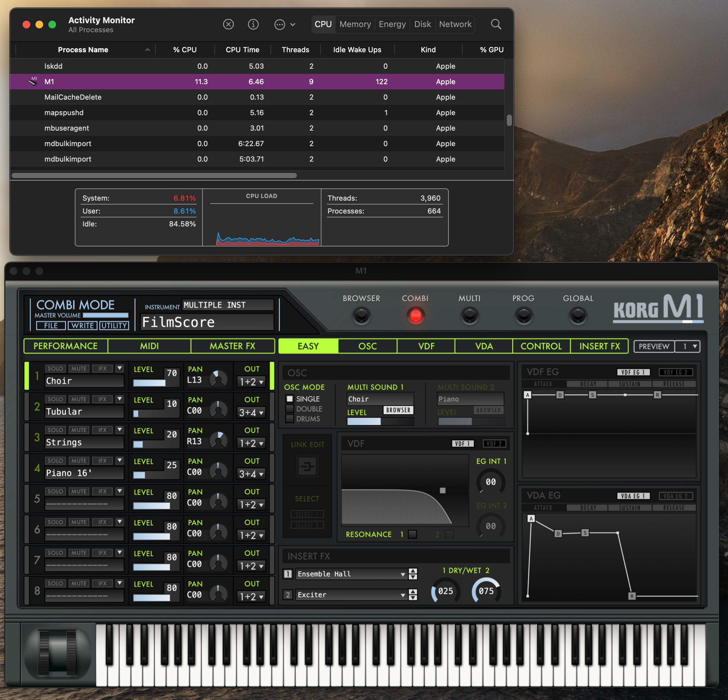728x700 pixels.
Task: Open the MASTER FX tab
Action: pyautogui.click(x=232, y=346)
